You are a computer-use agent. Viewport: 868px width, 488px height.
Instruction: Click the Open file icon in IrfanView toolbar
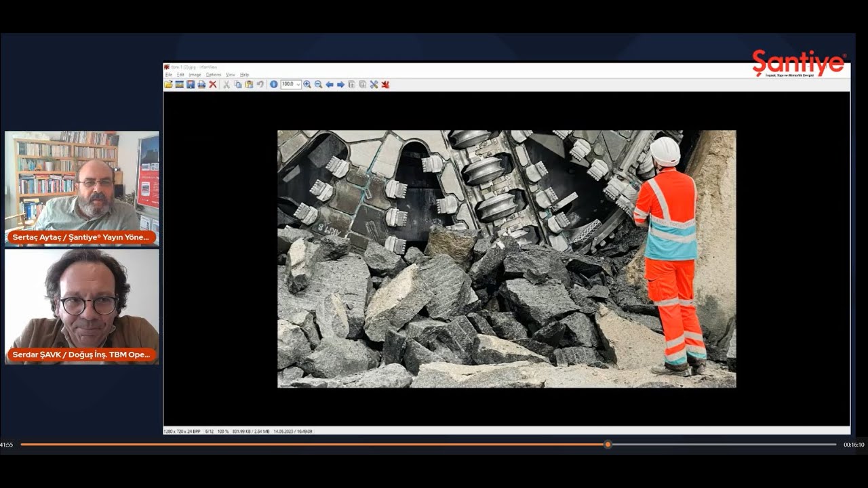[x=168, y=85]
